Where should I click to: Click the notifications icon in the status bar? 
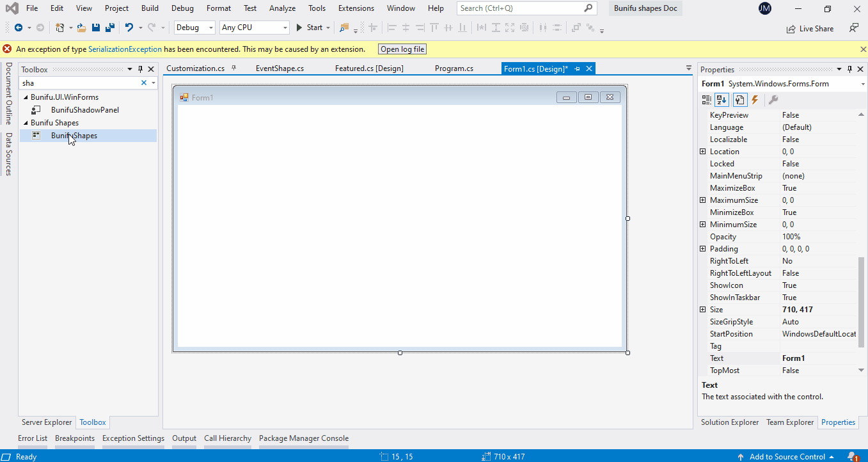coord(853,457)
